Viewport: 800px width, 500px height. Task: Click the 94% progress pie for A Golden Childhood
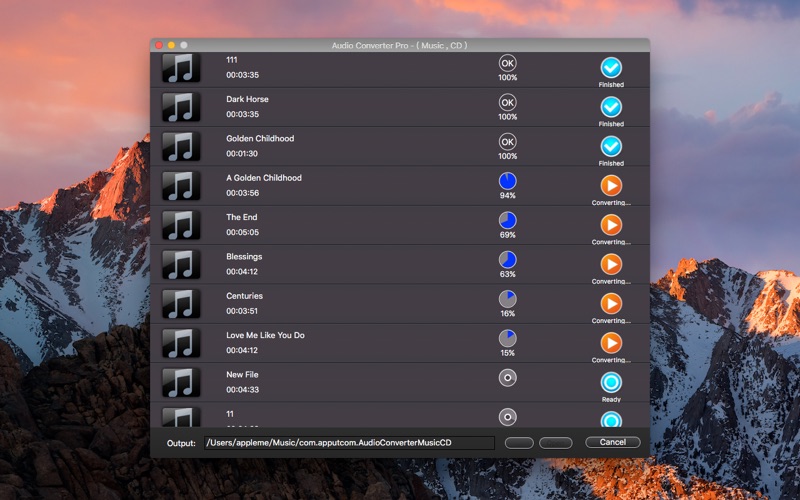click(507, 181)
